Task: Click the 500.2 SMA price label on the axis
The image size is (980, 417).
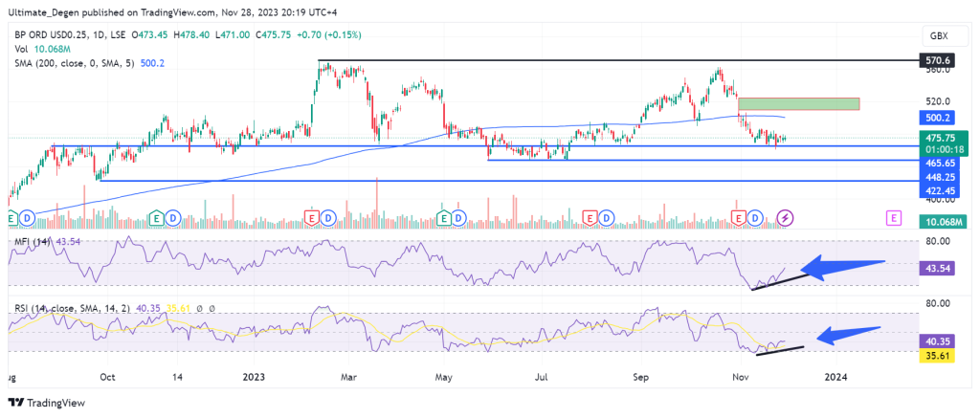Action: (x=936, y=117)
